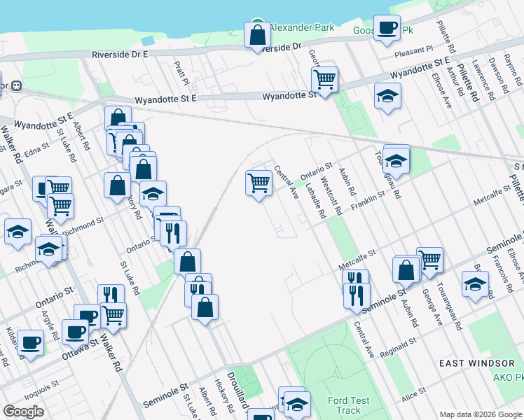The image size is (524, 420).
Task: Click the East Windsor neighborhood label
Action: [x=477, y=363]
